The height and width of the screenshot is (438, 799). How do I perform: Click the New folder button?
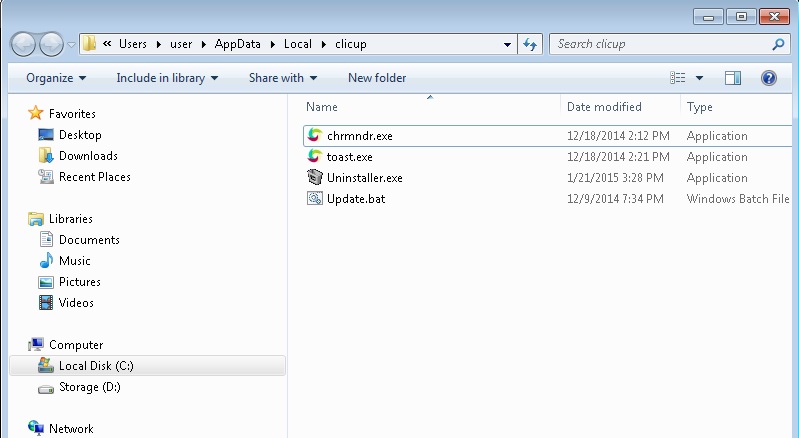coord(377,78)
